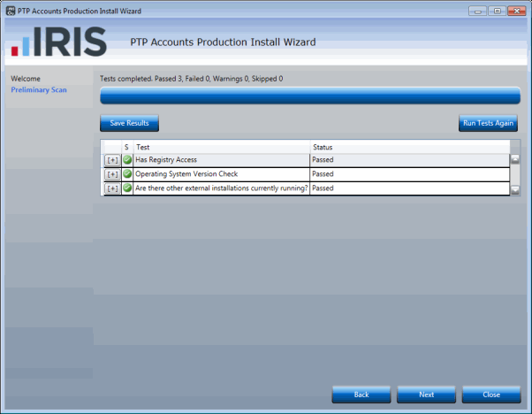The height and width of the screenshot is (414, 532).
Task: Click the app icon in the title bar
Action: click(11, 11)
